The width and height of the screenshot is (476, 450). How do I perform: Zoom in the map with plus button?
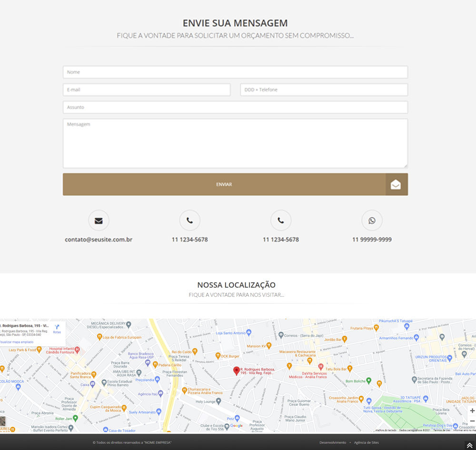pos(472,410)
